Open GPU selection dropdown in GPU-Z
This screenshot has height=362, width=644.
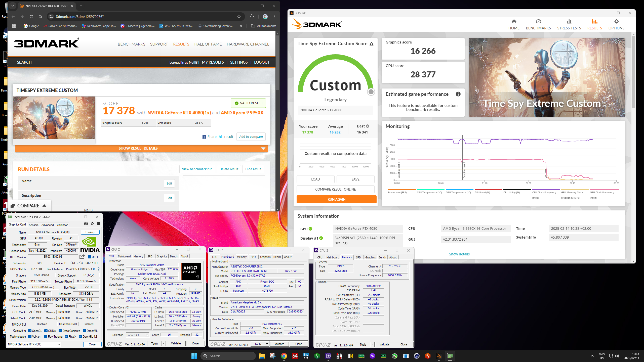pyautogui.click(x=34, y=344)
